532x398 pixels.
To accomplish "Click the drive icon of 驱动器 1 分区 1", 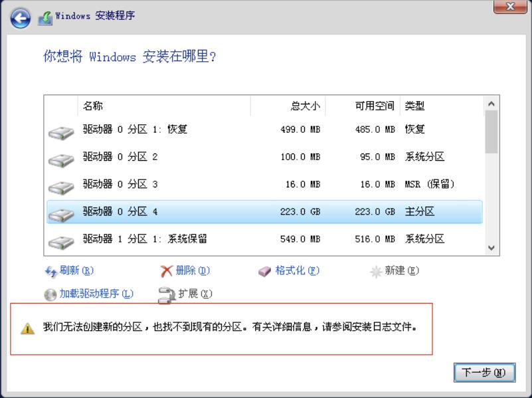I will coord(60,239).
